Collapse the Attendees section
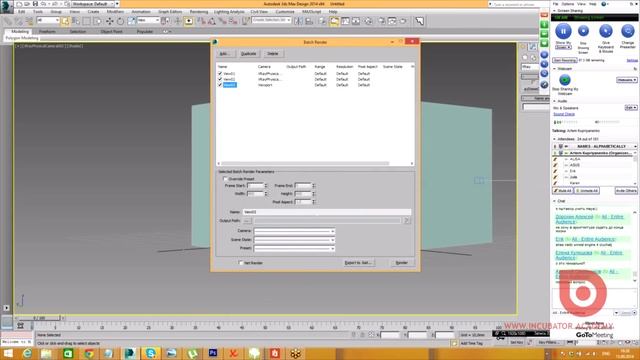Screen dimensions: 640x360 [554, 139]
